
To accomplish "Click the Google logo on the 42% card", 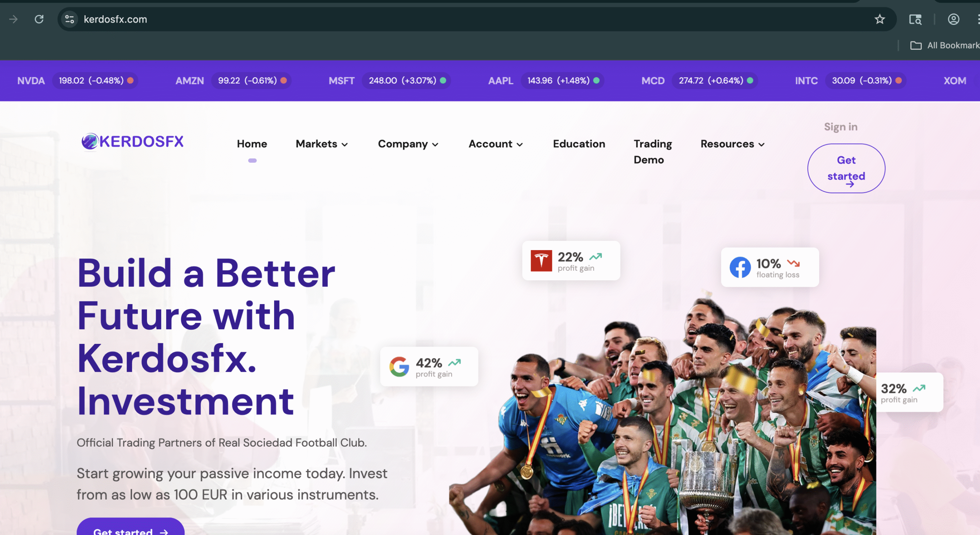I will click(399, 367).
